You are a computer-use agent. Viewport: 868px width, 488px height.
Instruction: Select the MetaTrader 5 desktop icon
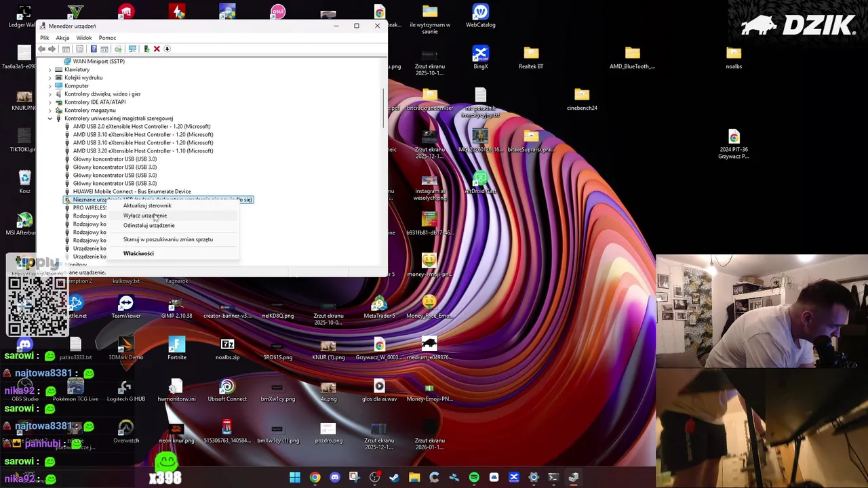tap(379, 307)
